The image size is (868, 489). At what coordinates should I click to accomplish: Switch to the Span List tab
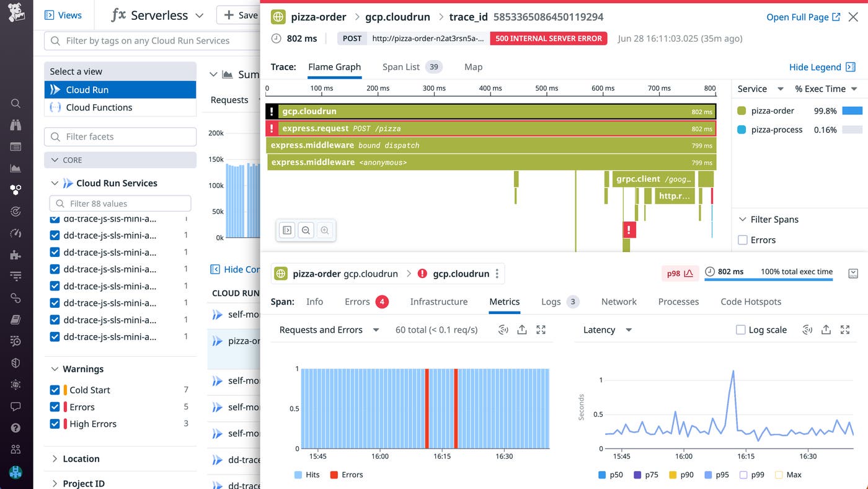(401, 66)
